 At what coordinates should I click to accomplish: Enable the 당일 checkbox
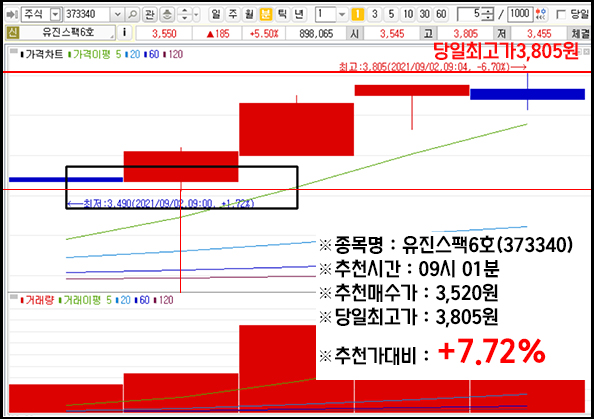pos(561,15)
